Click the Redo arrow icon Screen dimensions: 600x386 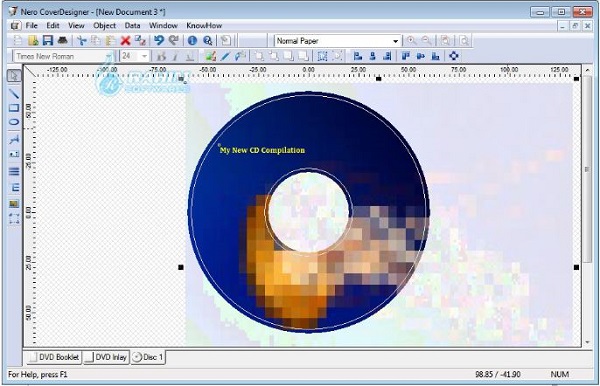[x=174, y=41]
